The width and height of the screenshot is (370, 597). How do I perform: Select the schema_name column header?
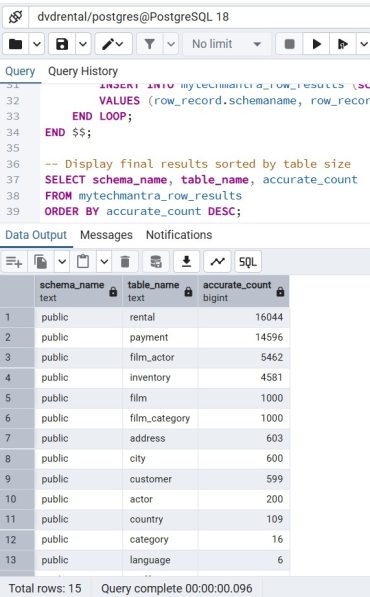tap(78, 291)
